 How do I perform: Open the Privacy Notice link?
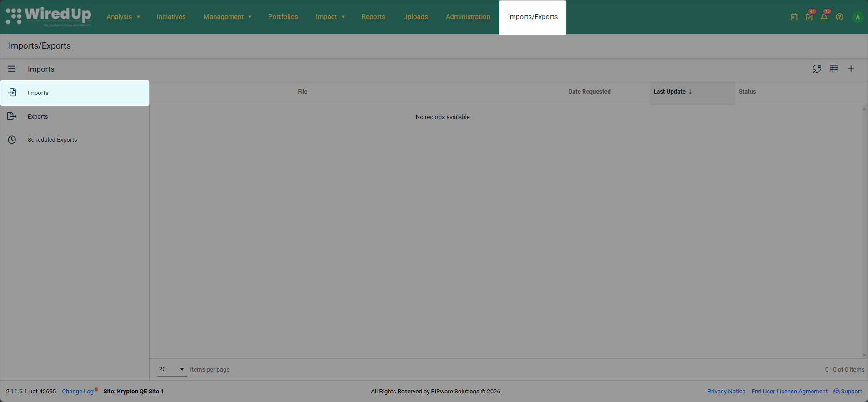click(x=726, y=392)
